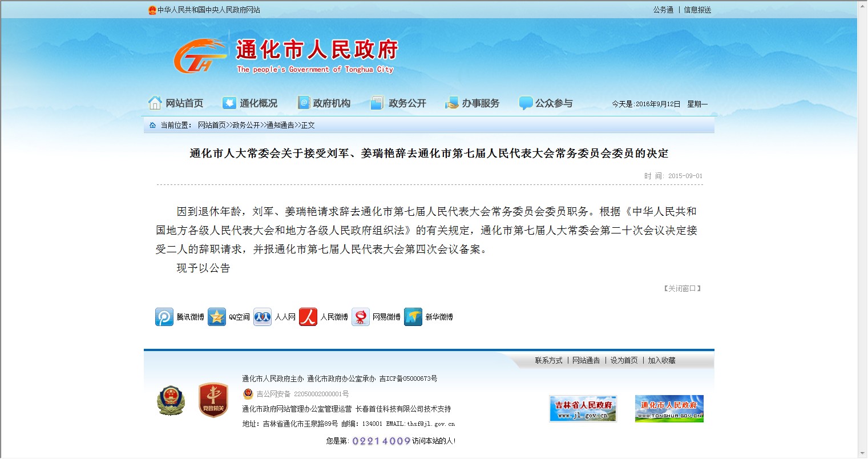
Task: Click the 关闭窗口 link
Action: coord(682,289)
